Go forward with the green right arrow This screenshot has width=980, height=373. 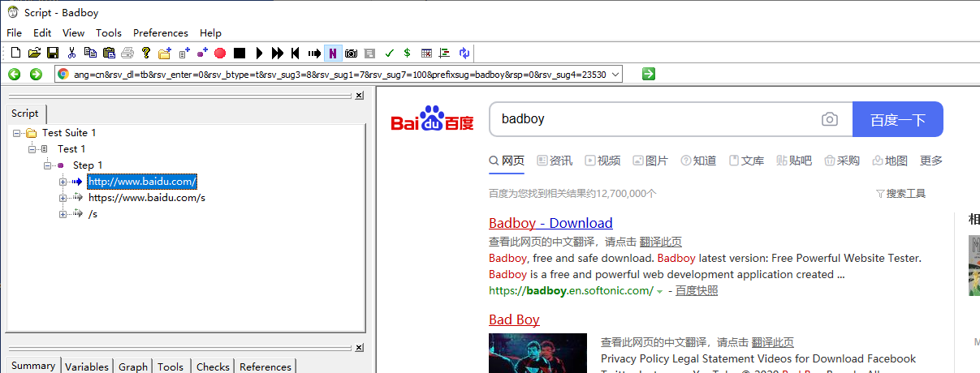click(x=36, y=75)
